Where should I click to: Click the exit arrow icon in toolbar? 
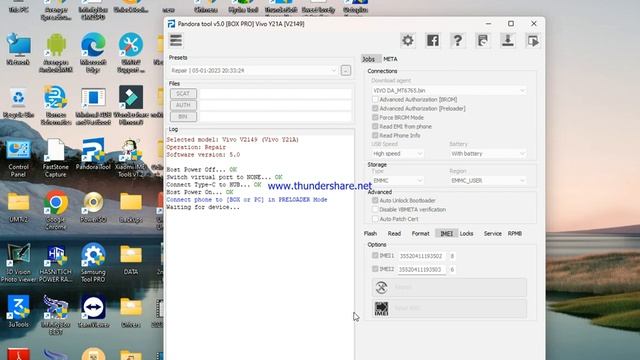(533, 40)
